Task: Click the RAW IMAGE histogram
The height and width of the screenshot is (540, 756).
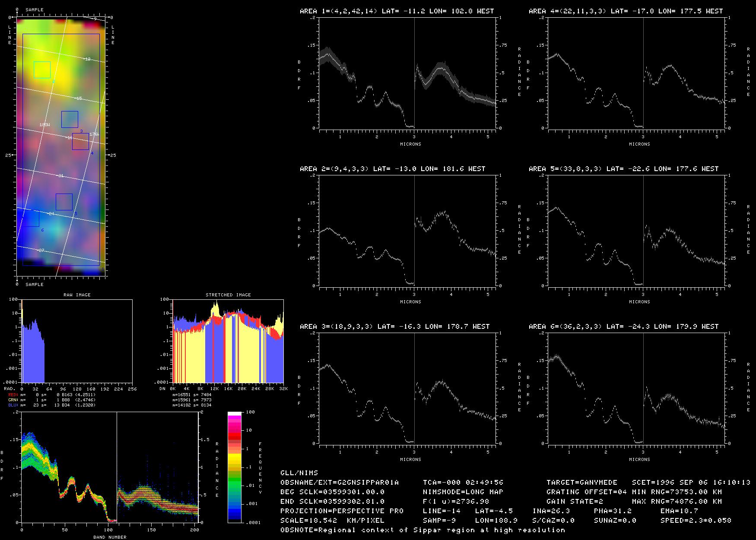Action: pos(77,341)
